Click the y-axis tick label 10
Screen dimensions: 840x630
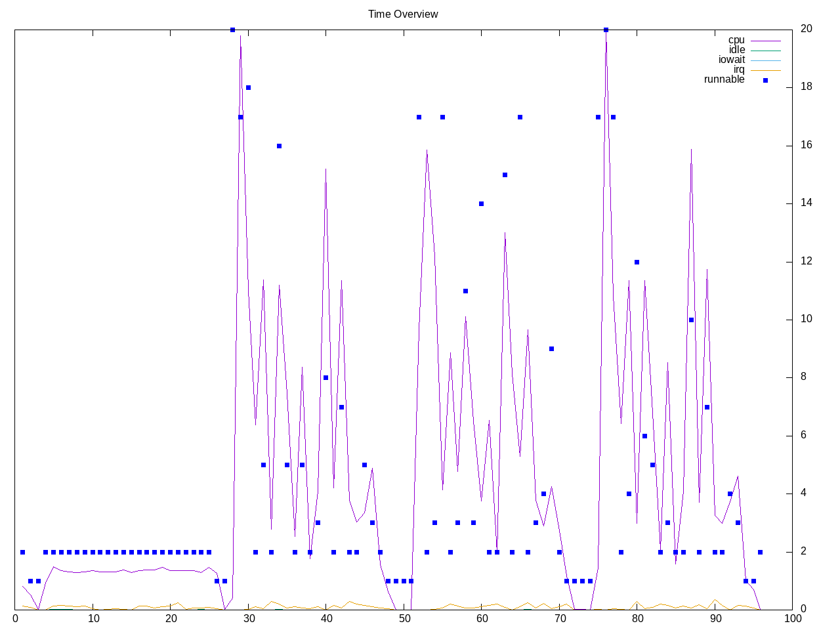(806, 319)
